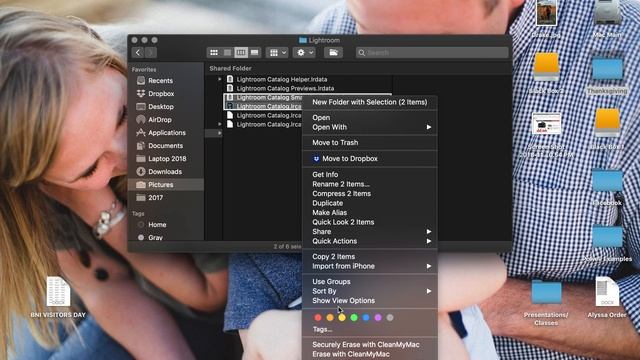Expand the Open With submenu
The width and height of the screenshot is (640, 360).
[370, 127]
